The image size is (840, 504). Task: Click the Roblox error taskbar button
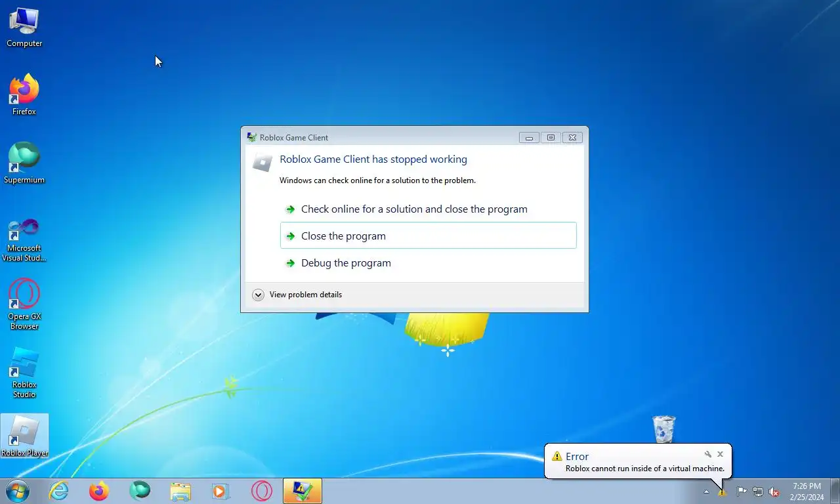303,491
